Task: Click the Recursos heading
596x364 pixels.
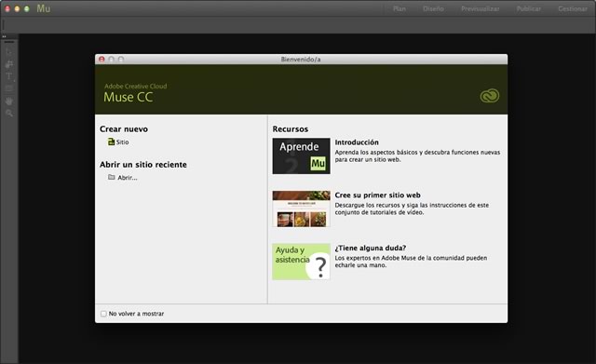Action: (x=290, y=128)
